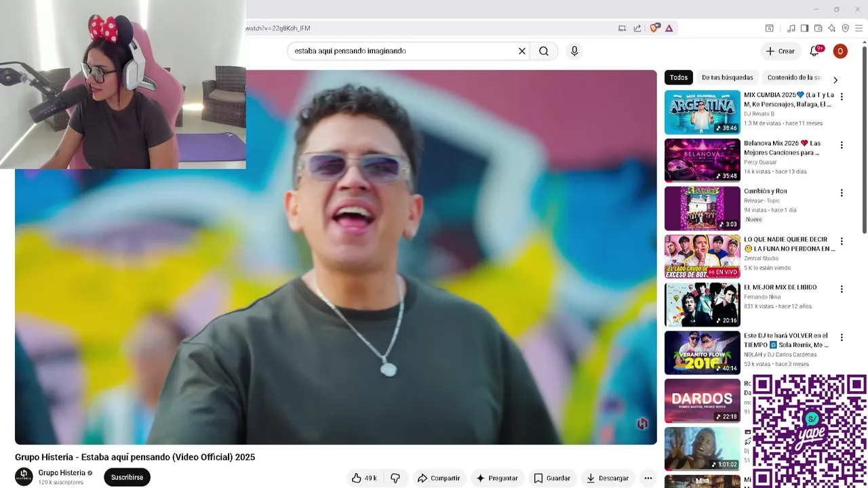Screen dimensions: 868x488
Task: Click 'Zentral Studio' channel name
Action: click(x=762, y=258)
